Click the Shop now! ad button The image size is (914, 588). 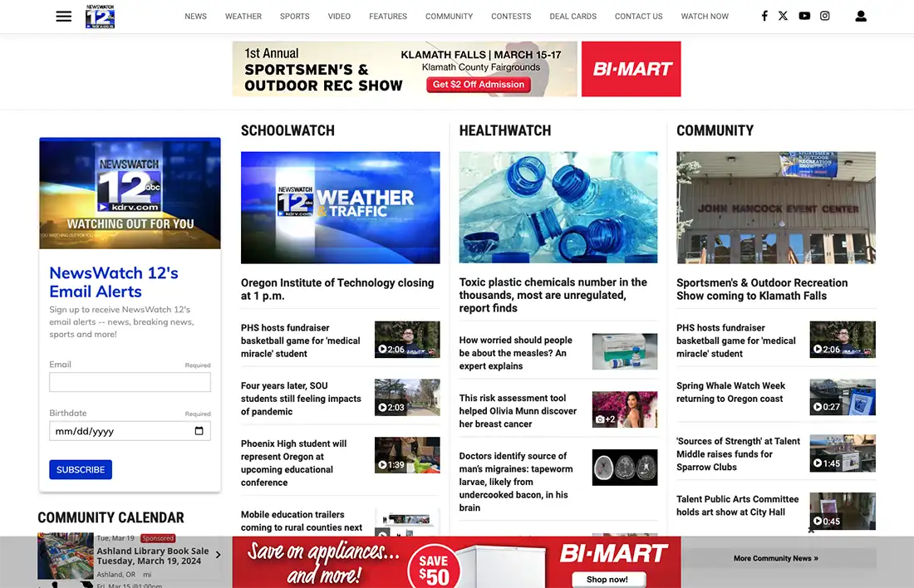click(x=607, y=579)
